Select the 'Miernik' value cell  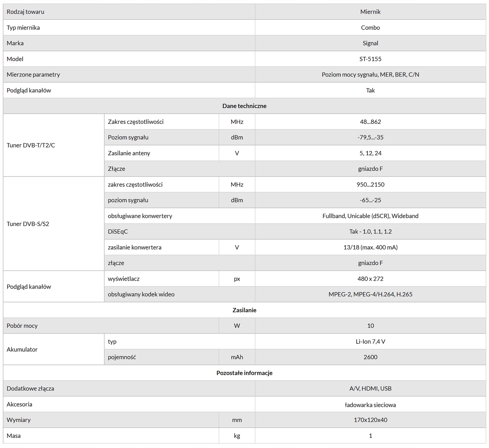pyautogui.click(x=370, y=12)
